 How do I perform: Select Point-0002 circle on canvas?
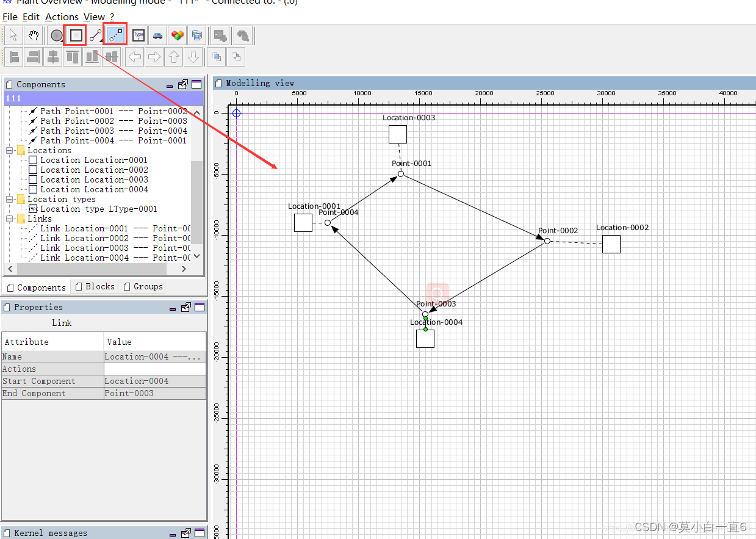coord(547,241)
